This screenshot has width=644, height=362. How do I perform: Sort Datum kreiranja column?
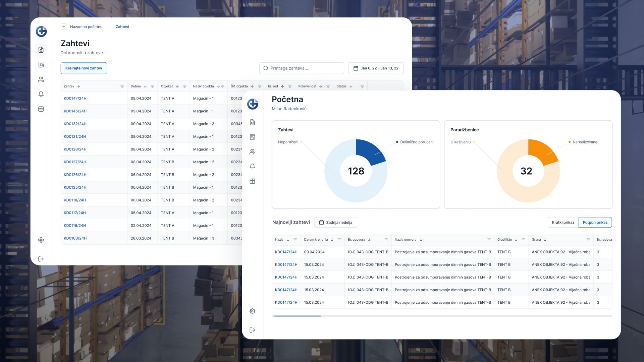pyautogui.click(x=332, y=240)
